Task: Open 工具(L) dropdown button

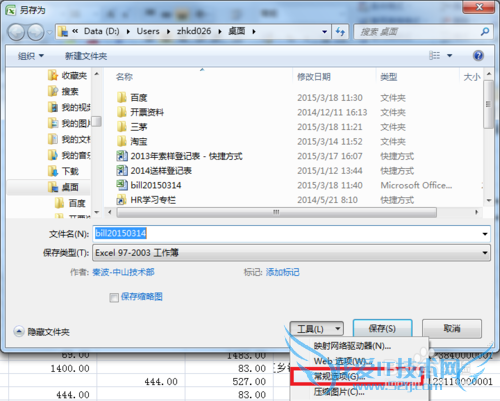Action: point(316,329)
